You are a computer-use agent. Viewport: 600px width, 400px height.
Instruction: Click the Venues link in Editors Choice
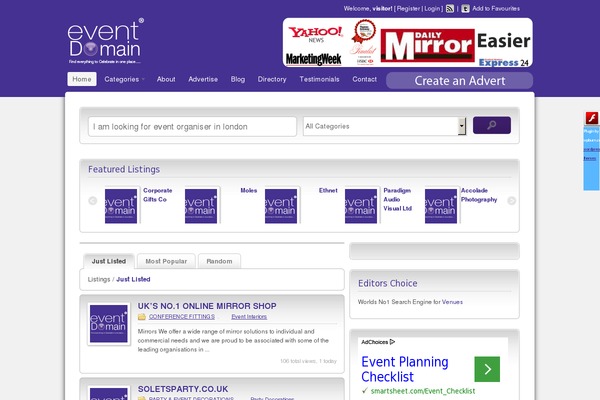click(x=452, y=302)
